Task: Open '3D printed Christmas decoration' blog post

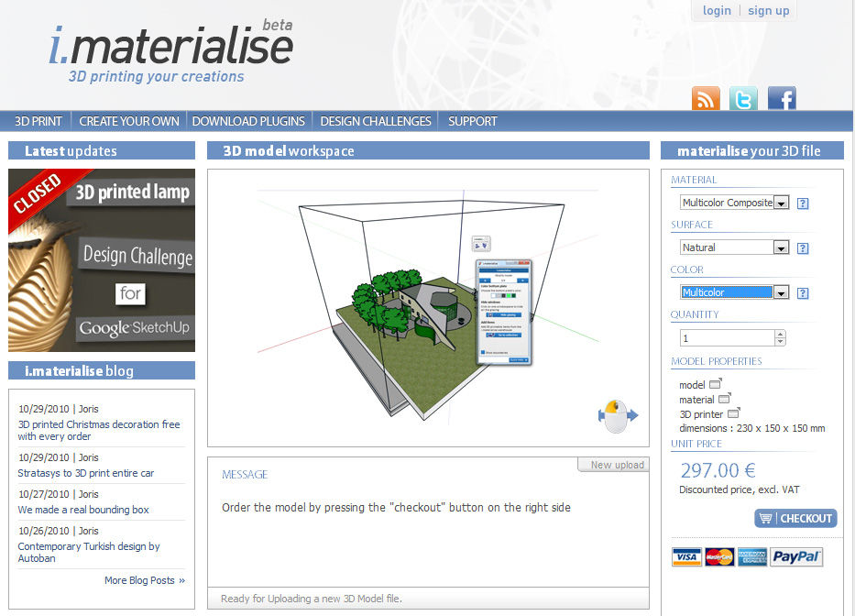Action: (x=99, y=431)
